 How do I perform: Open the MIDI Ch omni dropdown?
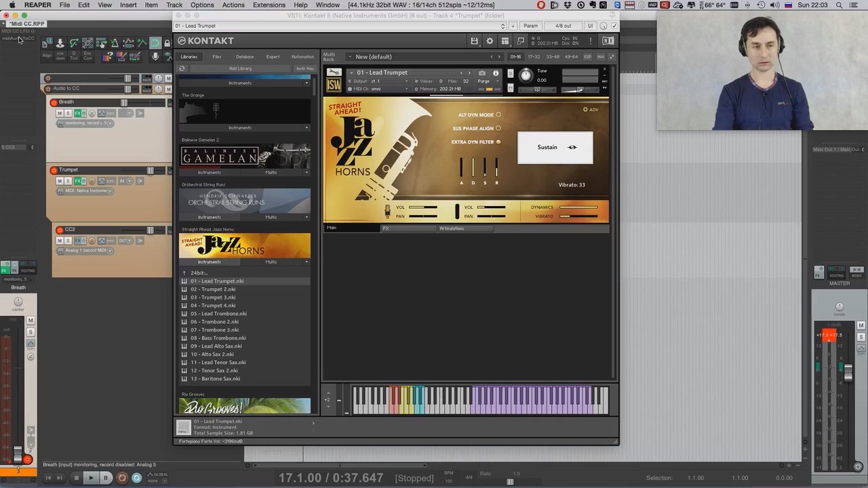[406, 89]
